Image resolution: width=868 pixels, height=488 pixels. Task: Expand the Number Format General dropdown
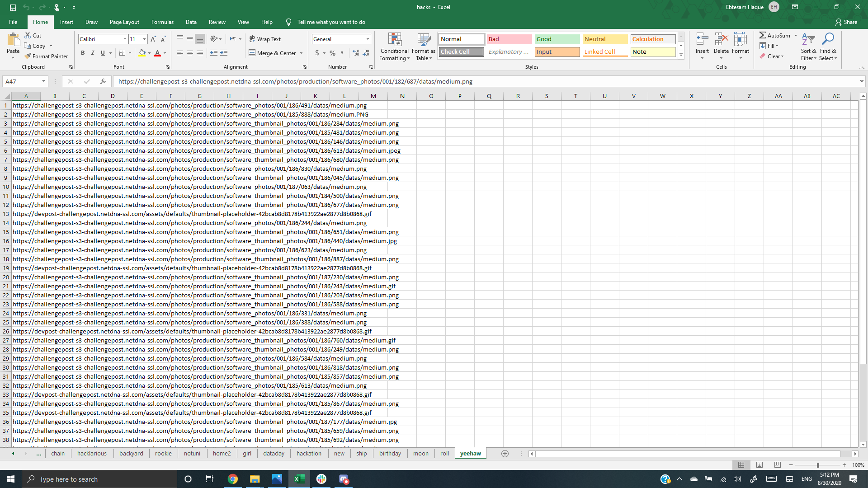[x=368, y=39]
